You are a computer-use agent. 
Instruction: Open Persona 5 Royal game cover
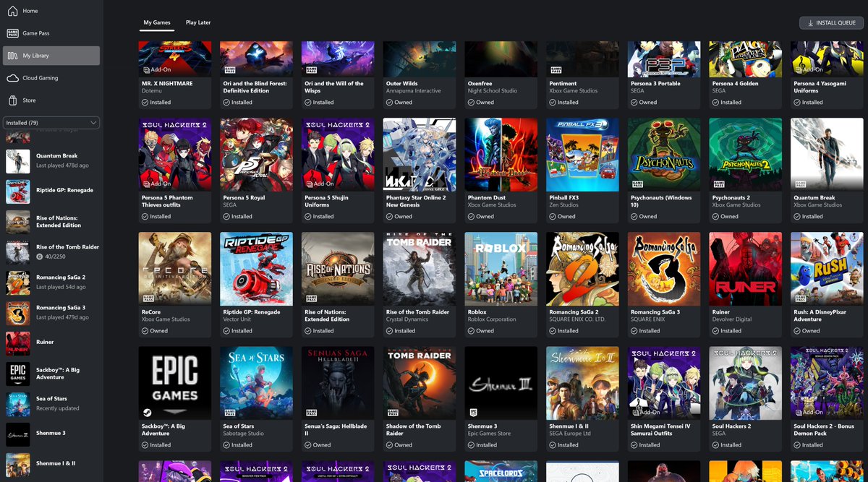tap(257, 155)
